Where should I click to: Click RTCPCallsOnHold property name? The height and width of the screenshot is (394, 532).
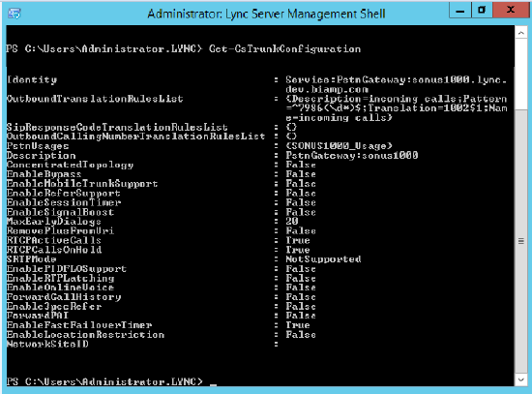tap(54, 250)
